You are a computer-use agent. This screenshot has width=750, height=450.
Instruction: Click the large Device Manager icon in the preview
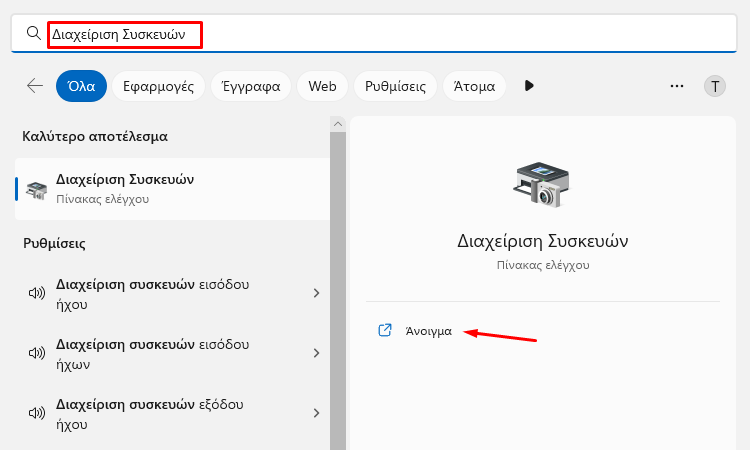coord(542,184)
